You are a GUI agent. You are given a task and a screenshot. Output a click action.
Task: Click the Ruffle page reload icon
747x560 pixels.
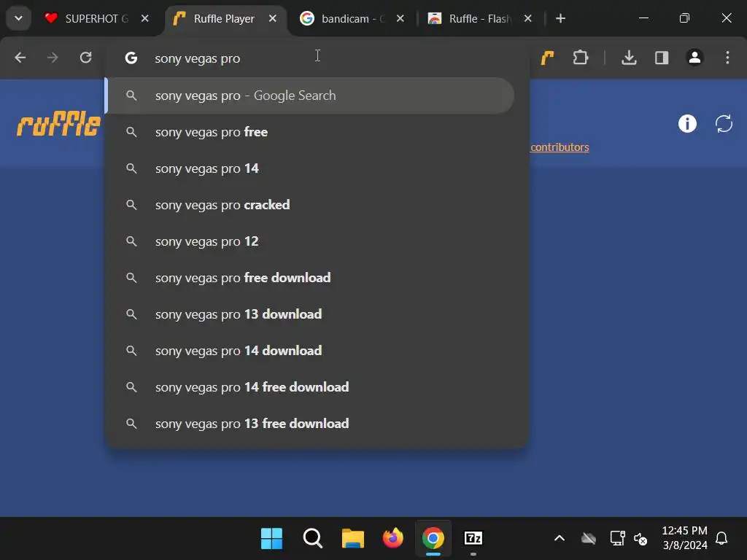(x=724, y=124)
